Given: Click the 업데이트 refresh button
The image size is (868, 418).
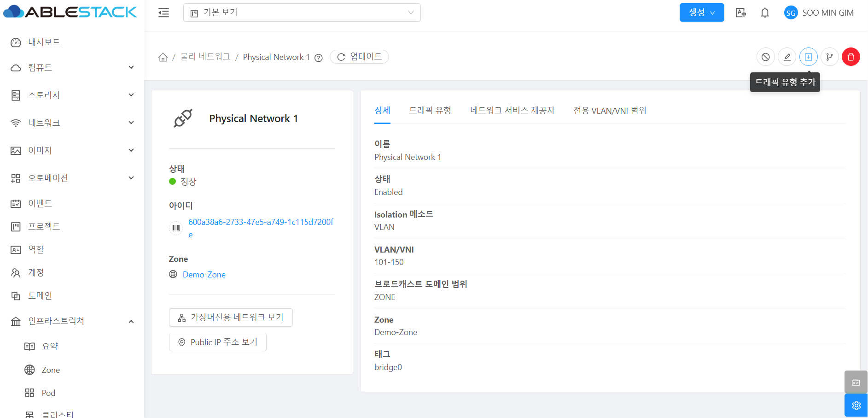Looking at the screenshot, I should tap(359, 57).
